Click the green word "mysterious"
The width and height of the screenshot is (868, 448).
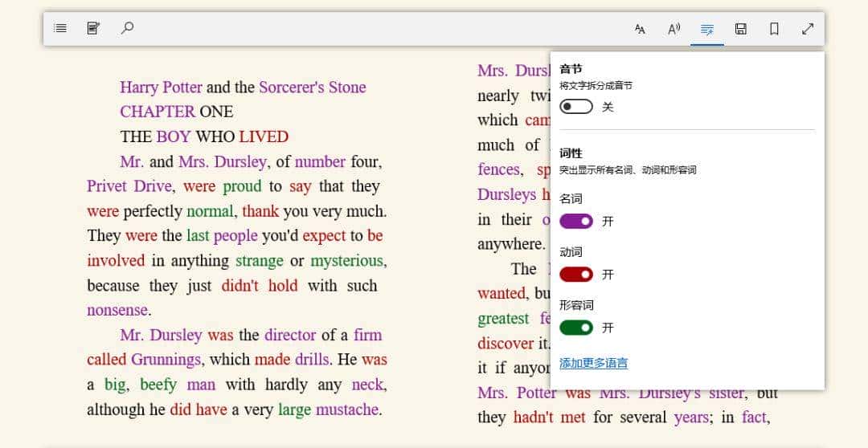[346, 261]
